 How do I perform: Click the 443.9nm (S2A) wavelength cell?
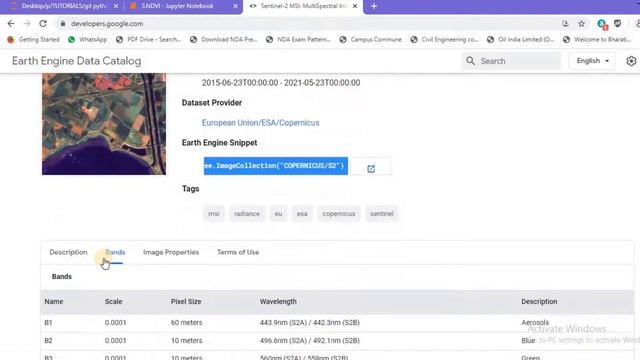(310, 322)
